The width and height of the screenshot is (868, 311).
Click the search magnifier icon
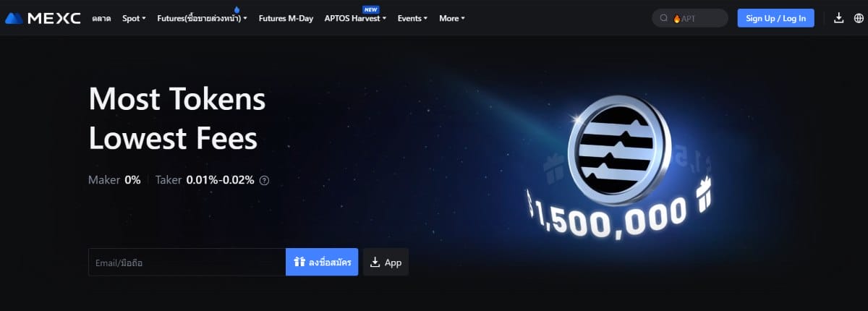[663, 19]
